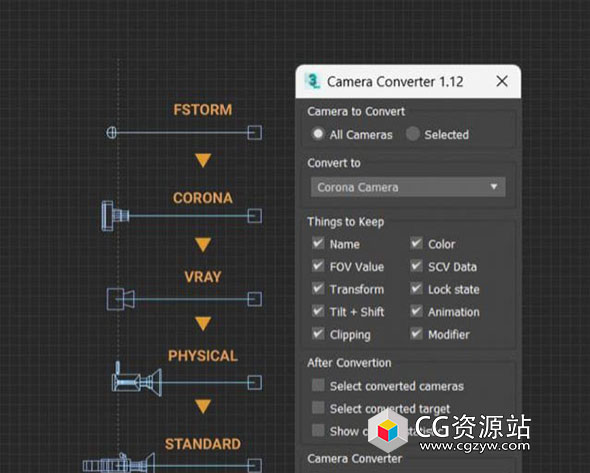The width and height of the screenshot is (590, 473).
Task: Disable the SCV Data checkbox
Action: point(416,266)
